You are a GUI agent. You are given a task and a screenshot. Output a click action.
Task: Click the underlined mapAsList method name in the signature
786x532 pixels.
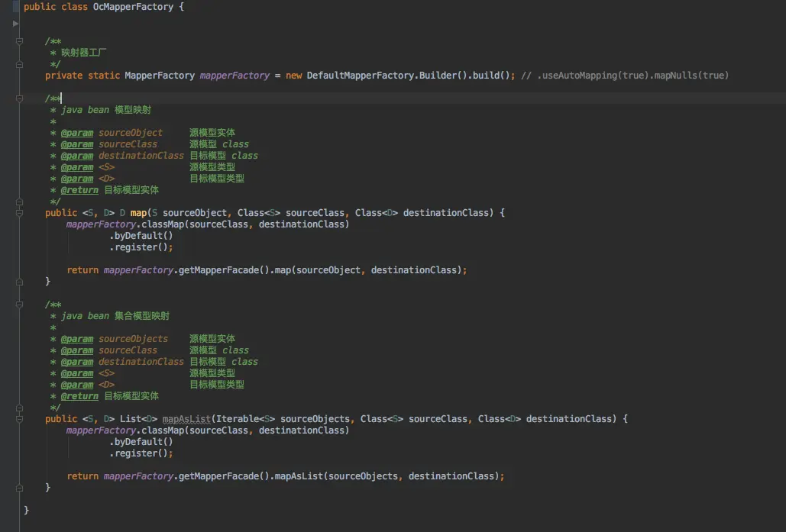186,419
